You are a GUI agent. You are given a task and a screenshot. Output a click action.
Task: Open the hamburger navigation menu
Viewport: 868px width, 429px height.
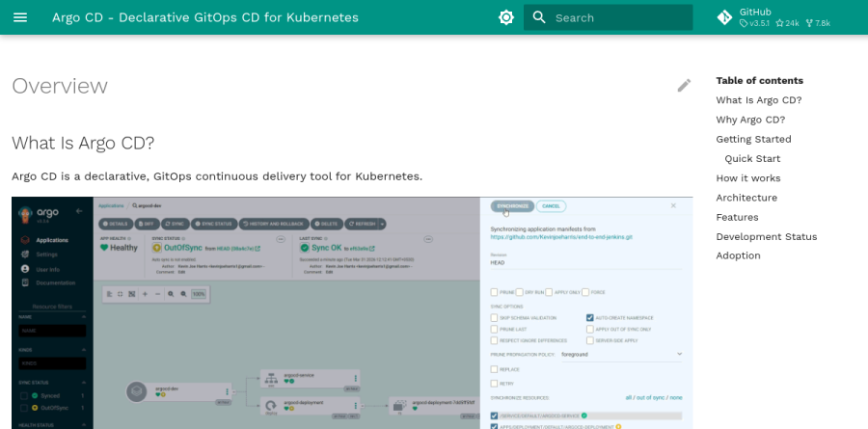coord(20,17)
